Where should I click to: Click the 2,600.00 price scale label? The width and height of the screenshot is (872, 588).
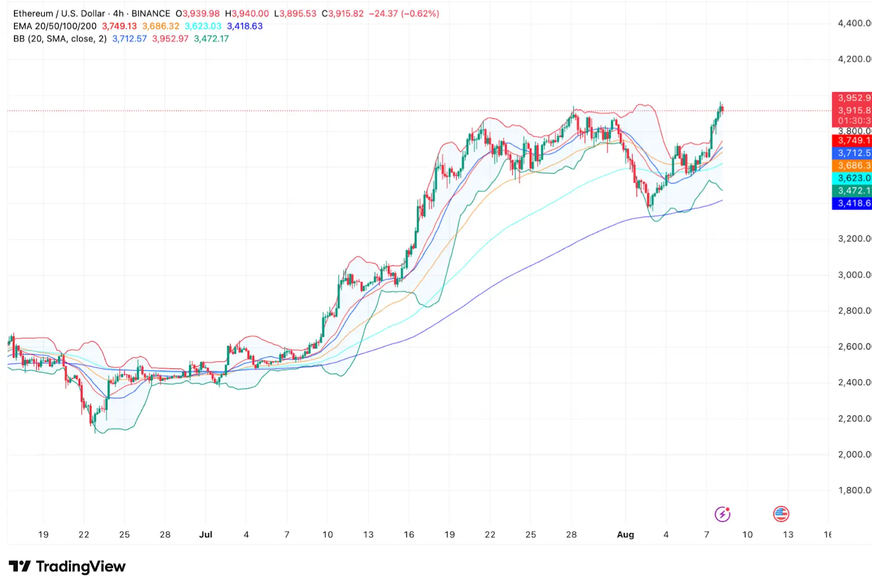coord(855,347)
